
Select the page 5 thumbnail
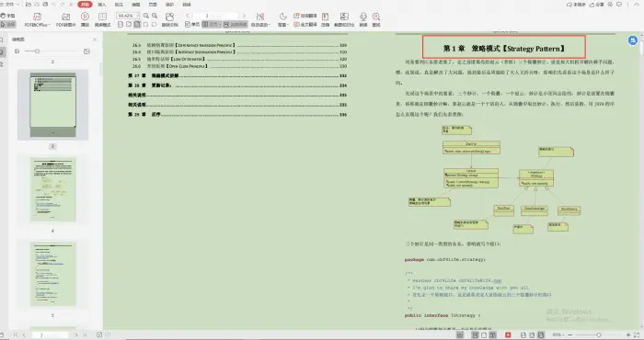(x=53, y=274)
